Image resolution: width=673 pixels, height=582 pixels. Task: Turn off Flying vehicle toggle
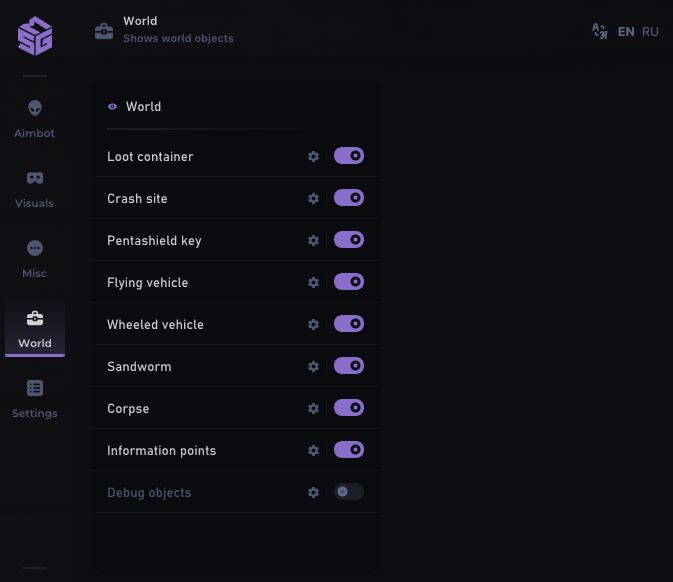[x=349, y=282]
